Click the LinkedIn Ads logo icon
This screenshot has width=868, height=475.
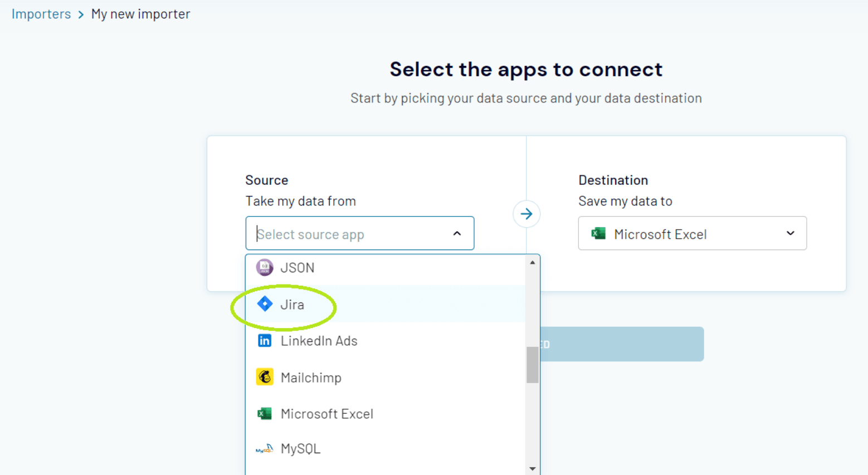[x=265, y=341]
